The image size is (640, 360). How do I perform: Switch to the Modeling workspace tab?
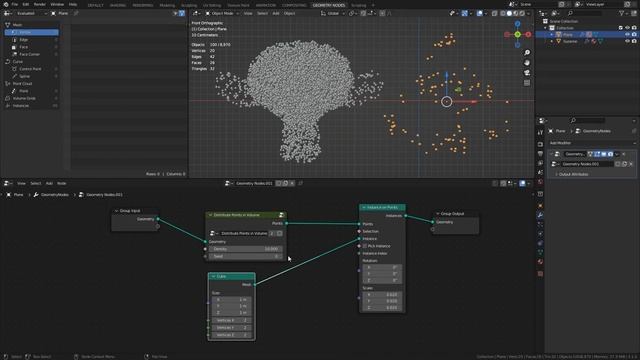(167, 5)
